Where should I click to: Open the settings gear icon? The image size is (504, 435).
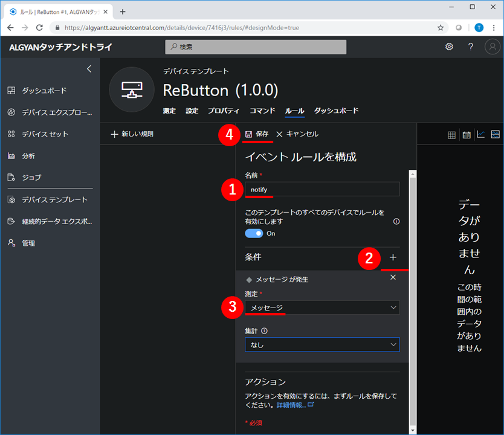[449, 47]
